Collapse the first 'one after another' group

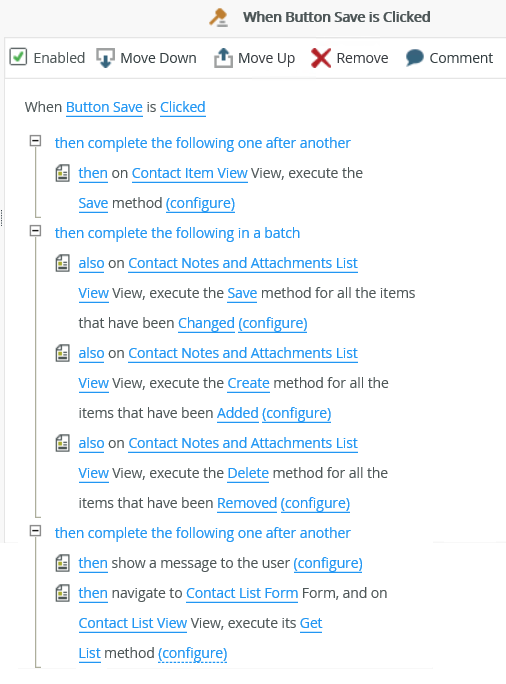point(35,141)
